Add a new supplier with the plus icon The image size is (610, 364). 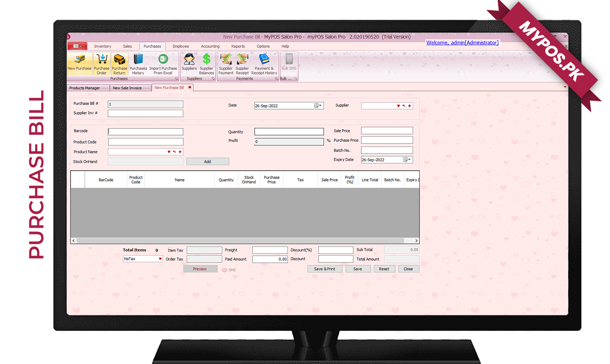point(410,106)
